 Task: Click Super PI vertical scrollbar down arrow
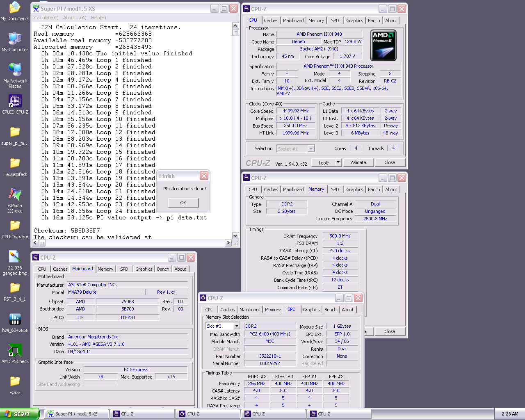pos(235,235)
